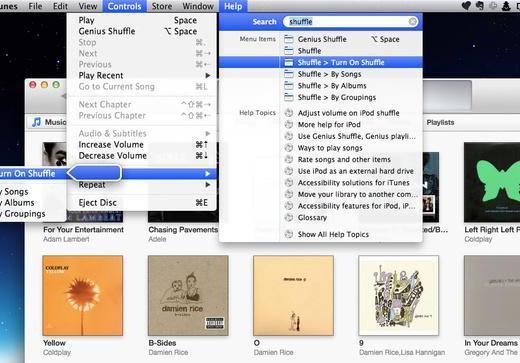The height and width of the screenshot is (363, 520).
Task: Select Shuffle > By Groupings result
Action: (351, 97)
